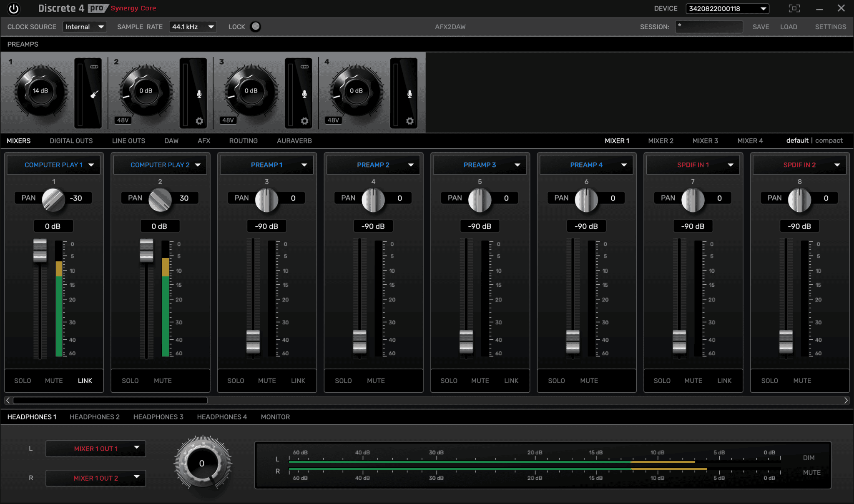
Task: Click the power button icon
Action: (x=14, y=8)
